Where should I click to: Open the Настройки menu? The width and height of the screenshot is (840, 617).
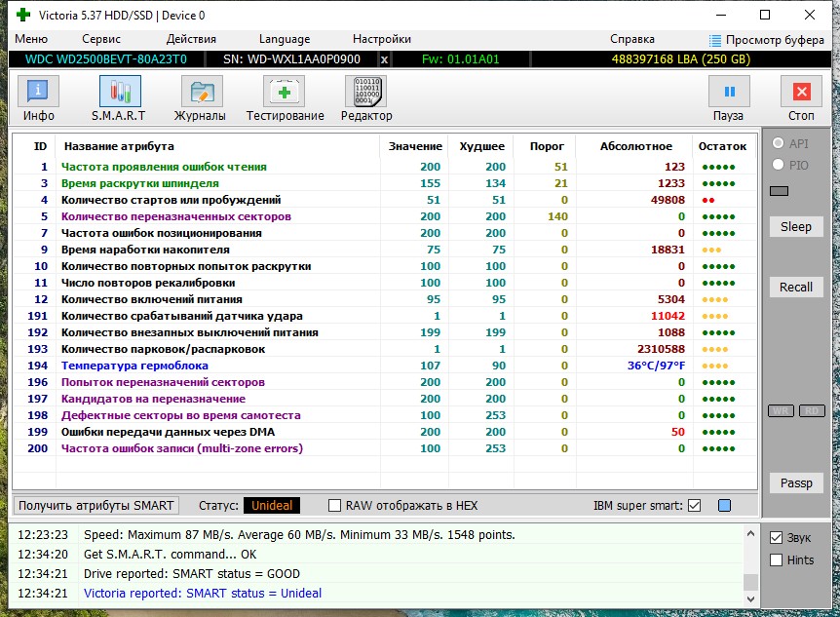[x=382, y=39]
